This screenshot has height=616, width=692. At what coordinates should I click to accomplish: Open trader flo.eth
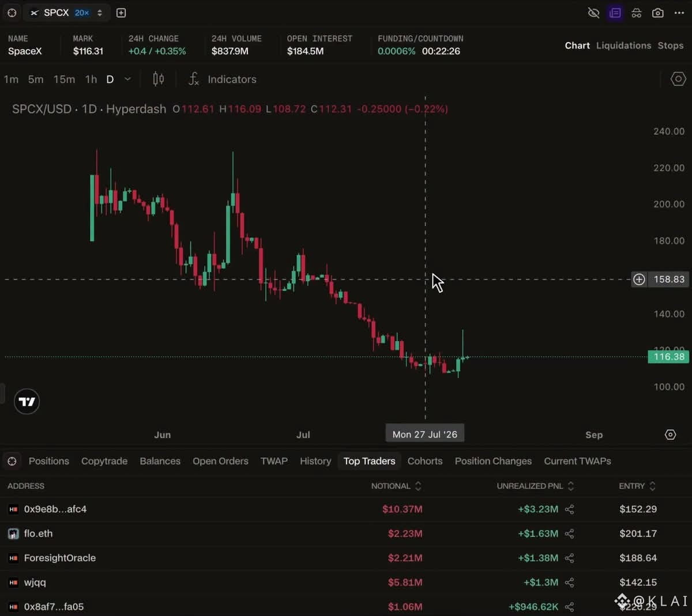click(38, 534)
